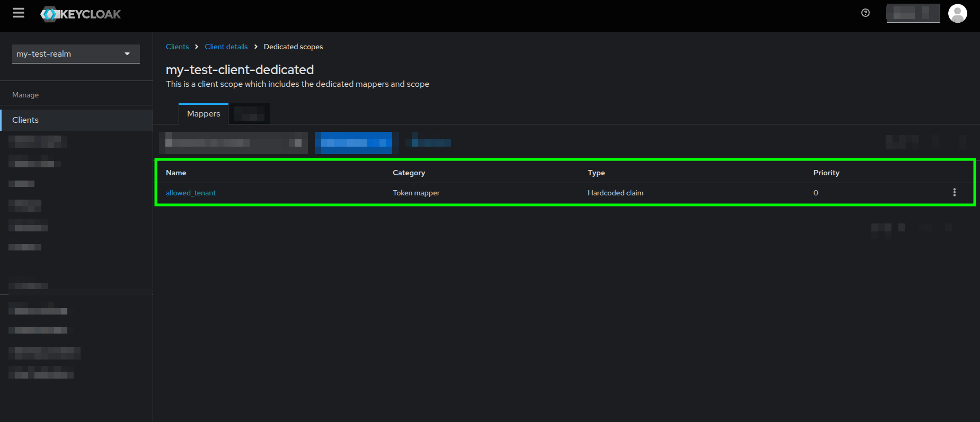The height and width of the screenshot is (422, 980).
Task: Click the Type column header
Action: tap(596, 173)
